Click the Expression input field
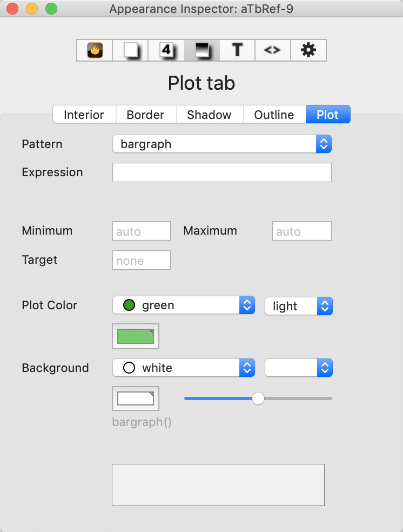Image resolution: width=403 pixels, height=532 pixels. click(x=221, y=172)
